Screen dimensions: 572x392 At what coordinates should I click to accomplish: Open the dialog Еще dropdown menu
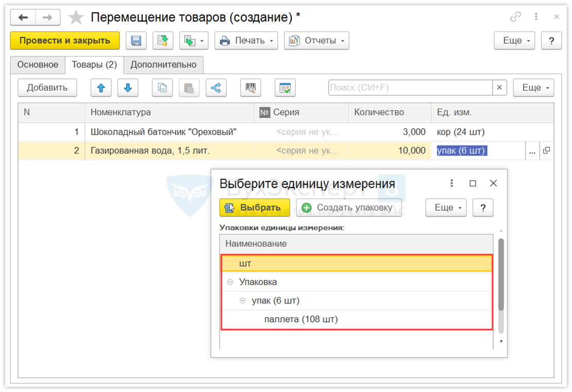[446, 208]
